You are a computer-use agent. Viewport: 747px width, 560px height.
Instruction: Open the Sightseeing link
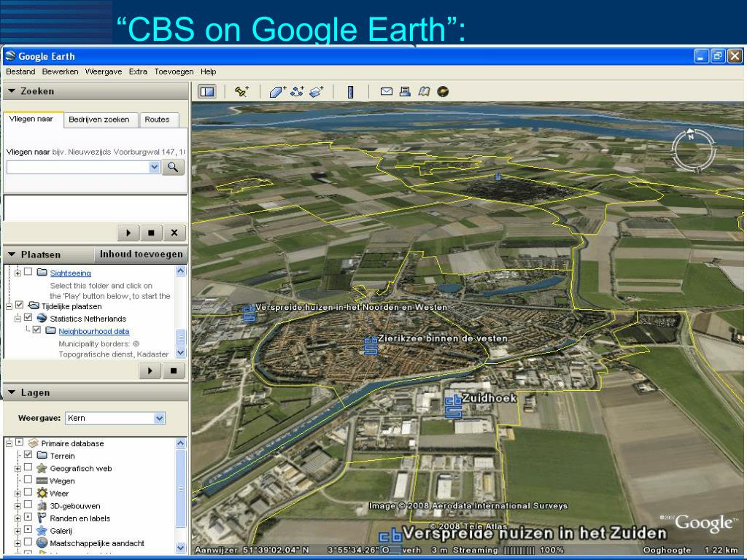tap(71, 273)
